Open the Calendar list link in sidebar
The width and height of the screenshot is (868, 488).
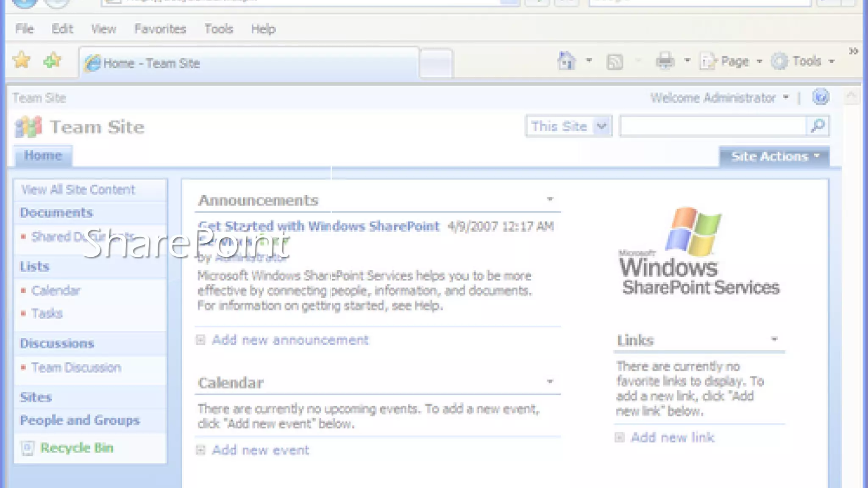pyautogui.click(x=56, y=291)
